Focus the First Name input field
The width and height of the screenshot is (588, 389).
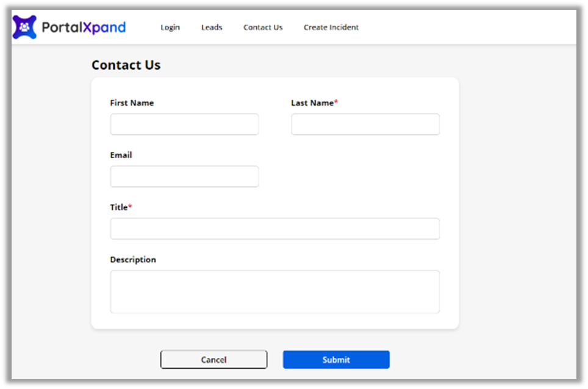(x=184, y=124)
